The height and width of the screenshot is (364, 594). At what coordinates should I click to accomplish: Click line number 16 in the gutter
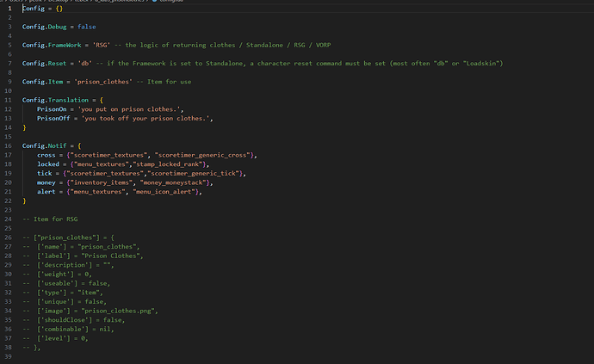(8, 145)
